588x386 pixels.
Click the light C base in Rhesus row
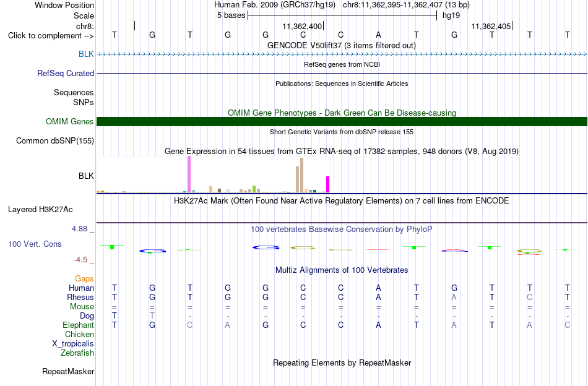click(x=529, y=297)
